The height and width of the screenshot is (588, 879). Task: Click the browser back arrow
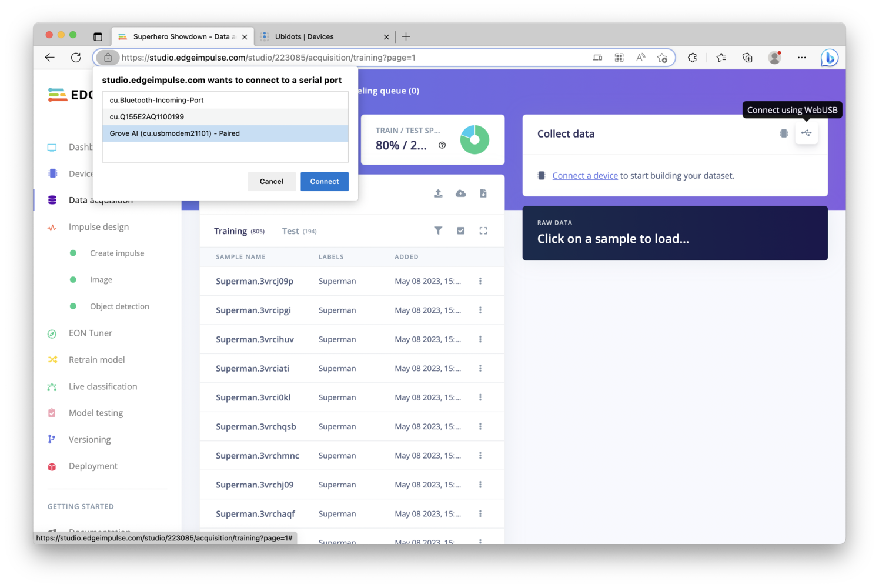(50, 58)
